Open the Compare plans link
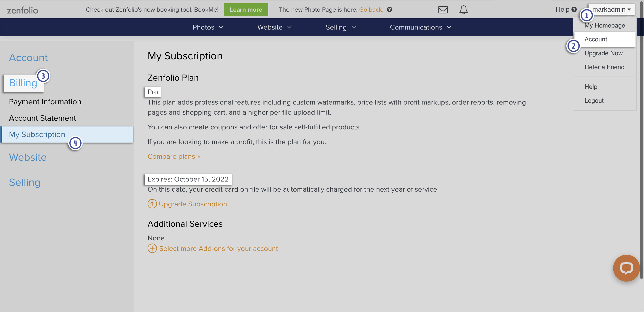Image resolution: width=644 pixels, height=312 pixels. pyautogui.click(x=174, y=156)
